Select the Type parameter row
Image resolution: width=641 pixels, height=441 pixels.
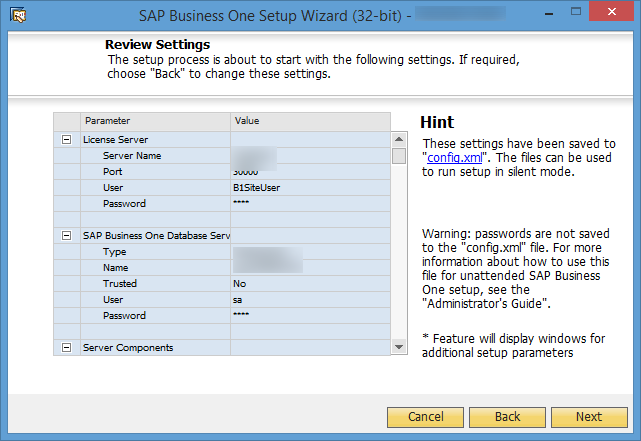coord(222,252)
